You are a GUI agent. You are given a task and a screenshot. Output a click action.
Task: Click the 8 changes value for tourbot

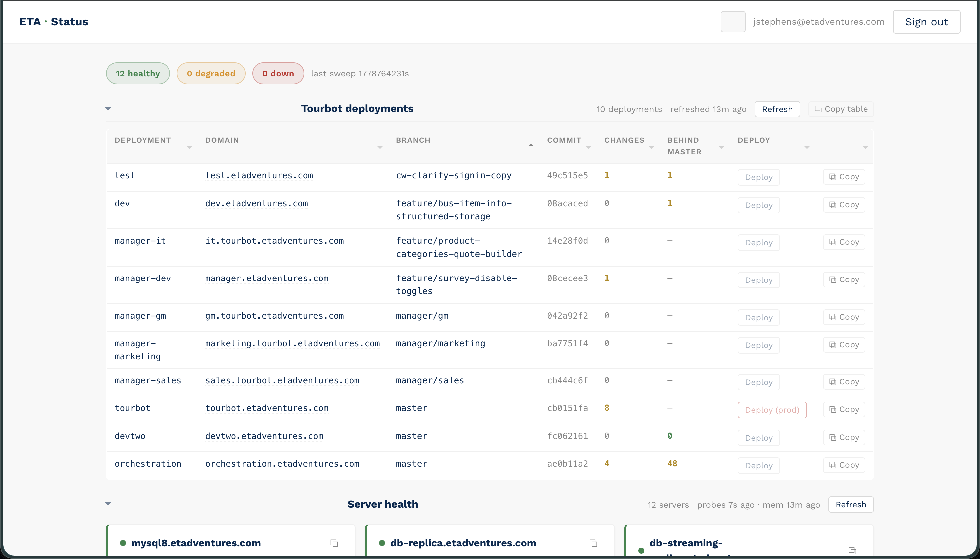607,408
